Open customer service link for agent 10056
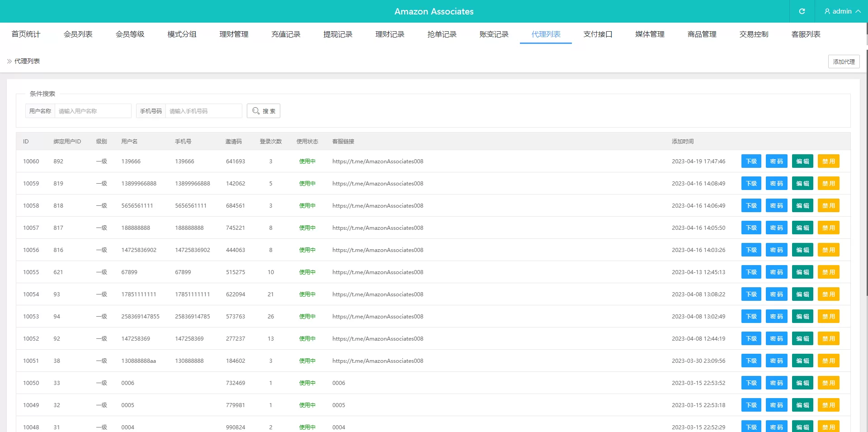The height and width of the screenshot is (432, 868). point(377,250)
